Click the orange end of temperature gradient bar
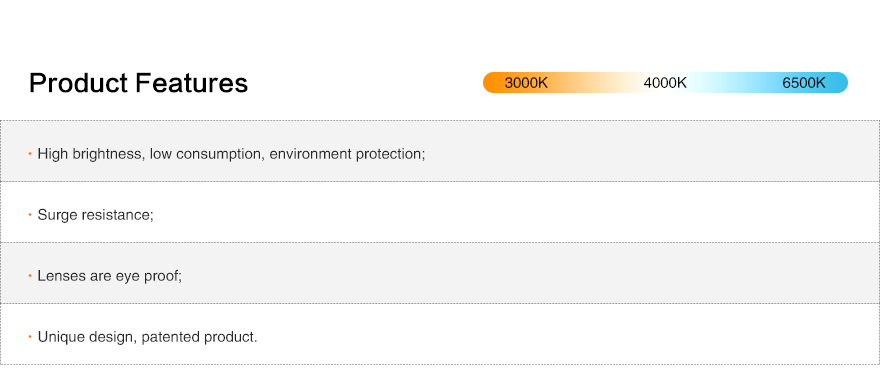The width and height of the screenshot is (880, 385). [x=493, y=82]
